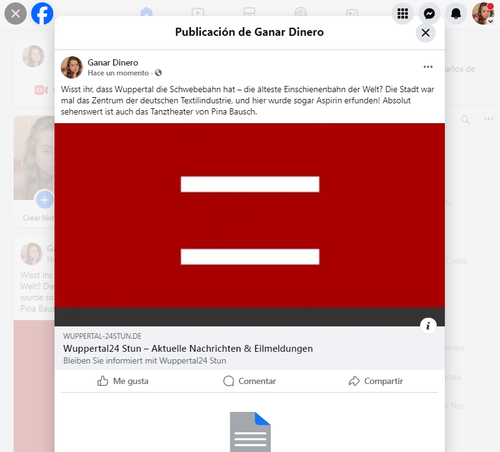Viewport: 500px width, 452px height.
Task: Open Messenger chats icon
Action: coord(429,14)
